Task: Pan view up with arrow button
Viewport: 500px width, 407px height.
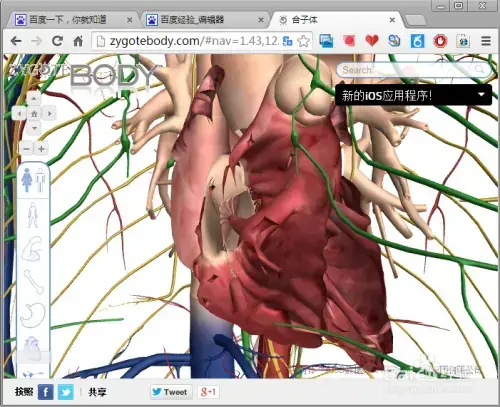Action: point(34,99)
